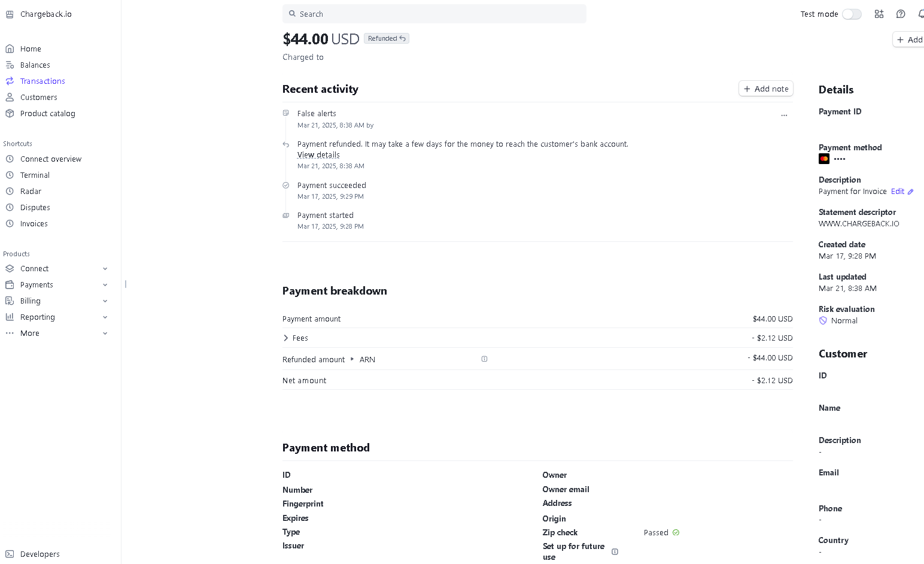The height and width of the screenshot is (564, 924).
Task: Open Developers at the sidebar bottom
Action: click(39, 554)
